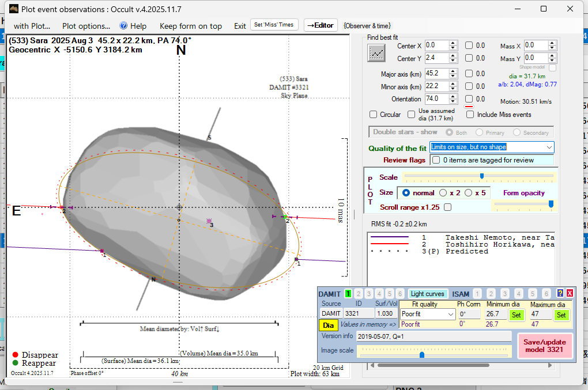Image resolution: width=588 pixels, height=390 pixels.
Task: Check Include Miss events
Action: [x=470, y=115]
